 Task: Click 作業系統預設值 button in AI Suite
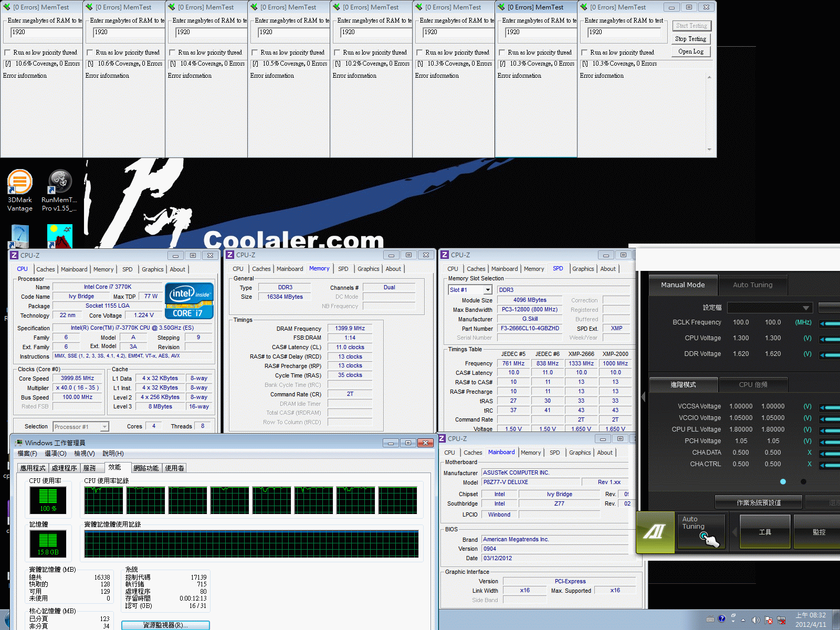(x=758, y=502)
